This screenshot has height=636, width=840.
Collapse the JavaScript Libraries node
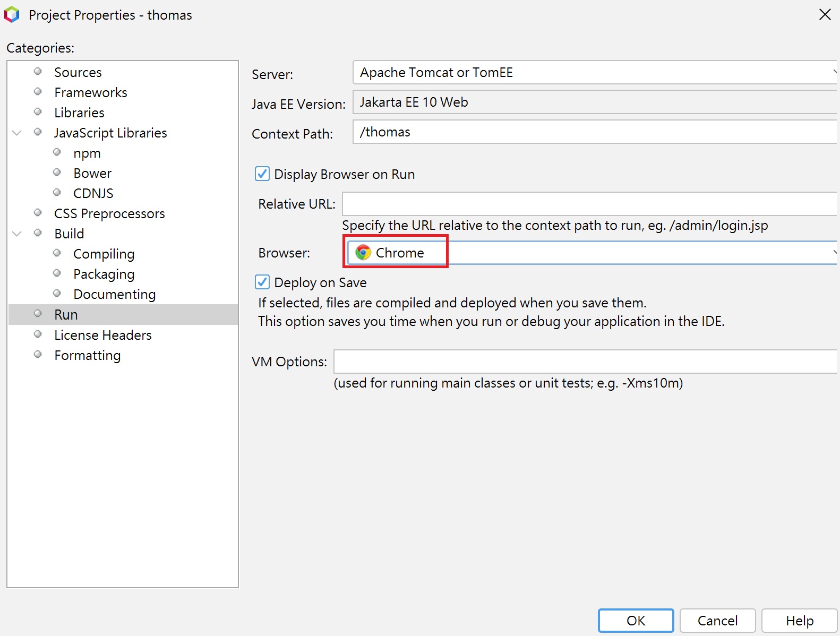[x=17, y=133]
